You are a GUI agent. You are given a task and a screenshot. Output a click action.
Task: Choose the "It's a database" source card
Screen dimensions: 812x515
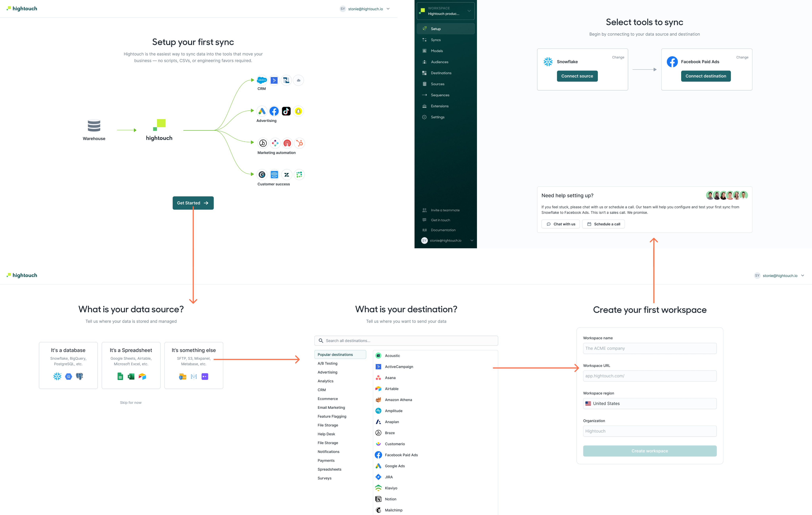(68, 365)
